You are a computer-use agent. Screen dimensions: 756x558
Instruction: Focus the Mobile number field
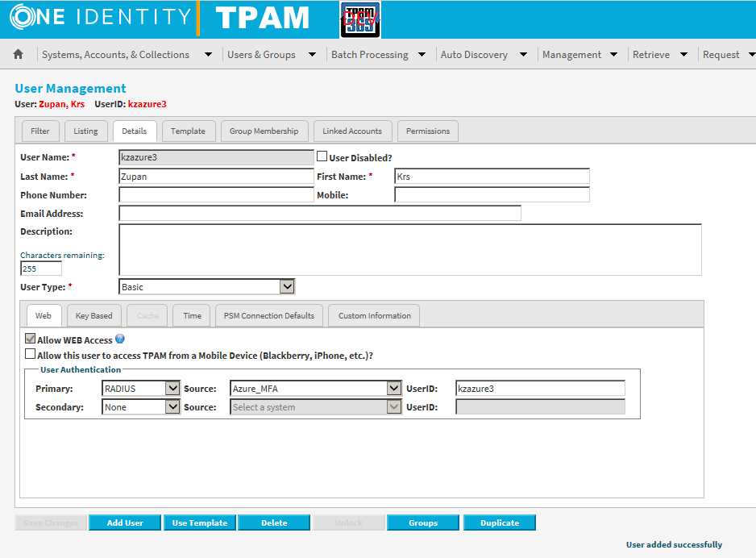coord(492,195)
